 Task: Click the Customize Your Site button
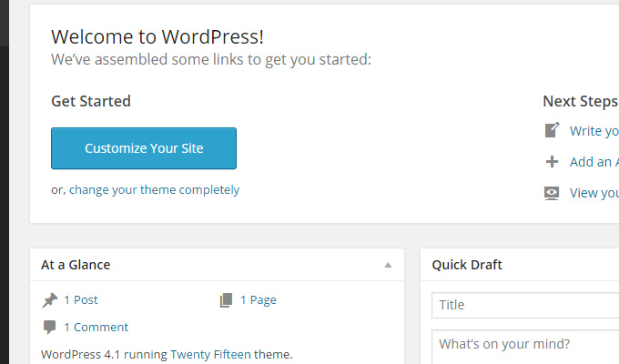(x=144, y=148)
